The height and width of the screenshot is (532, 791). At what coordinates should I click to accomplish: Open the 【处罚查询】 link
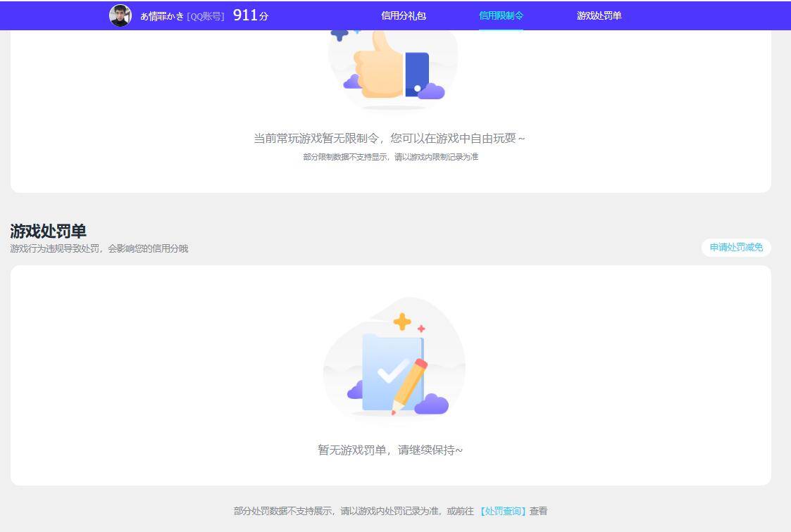coord(504,511)
